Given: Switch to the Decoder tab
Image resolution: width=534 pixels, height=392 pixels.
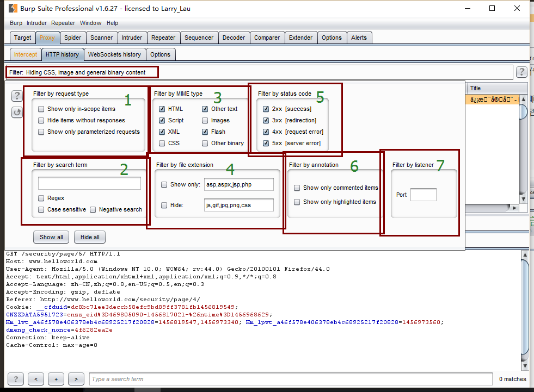Looking at the screenshot, I should pos(234,38).
